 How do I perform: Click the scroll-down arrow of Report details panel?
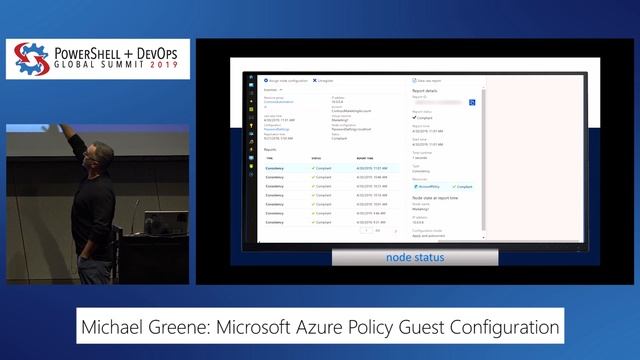tap(484, 237)
